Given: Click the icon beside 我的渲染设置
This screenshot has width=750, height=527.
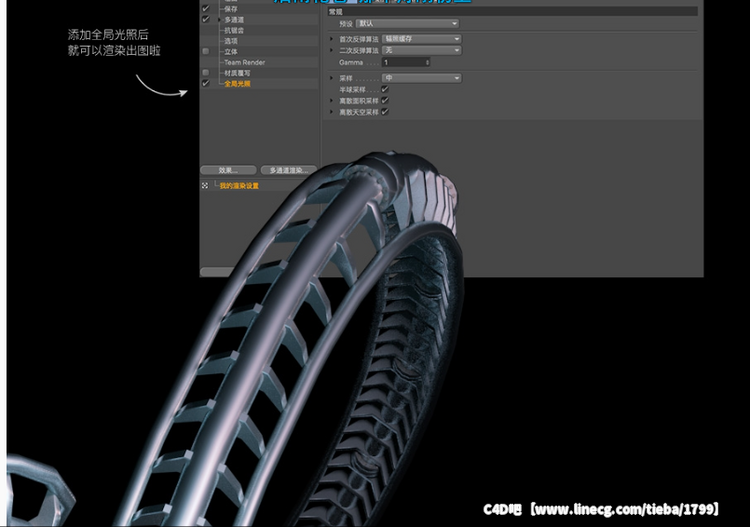Looking at the screenshot, I should tap(205, 186).
